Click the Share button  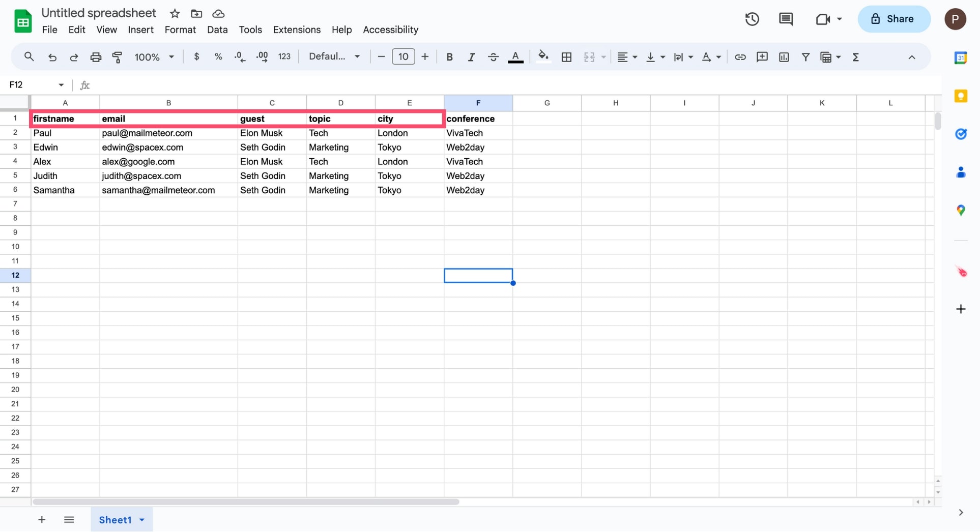(894, 19)
